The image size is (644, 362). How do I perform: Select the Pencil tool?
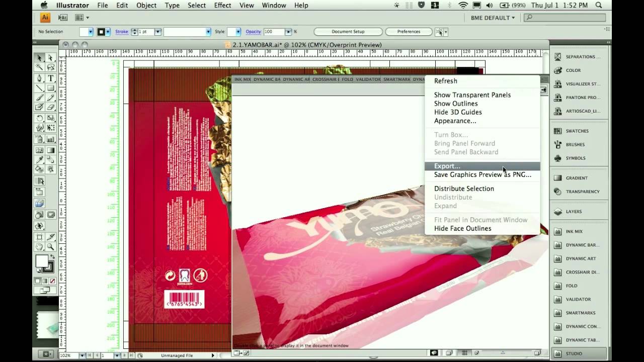(x=51, y=98)
